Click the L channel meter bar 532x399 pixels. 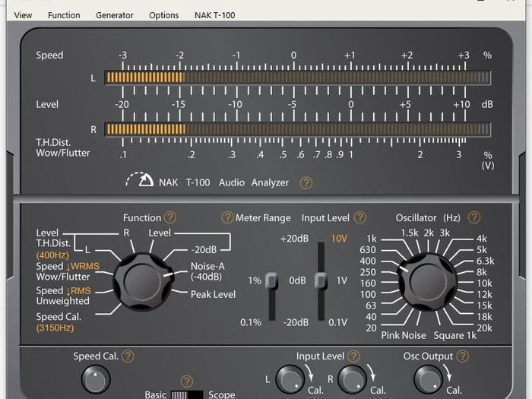(x=298, y=78)
